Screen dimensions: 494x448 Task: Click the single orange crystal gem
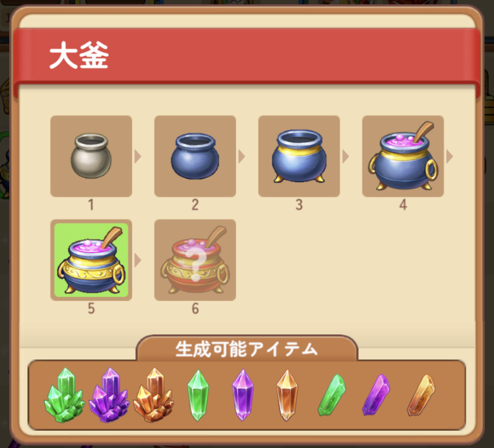point(287,395)
